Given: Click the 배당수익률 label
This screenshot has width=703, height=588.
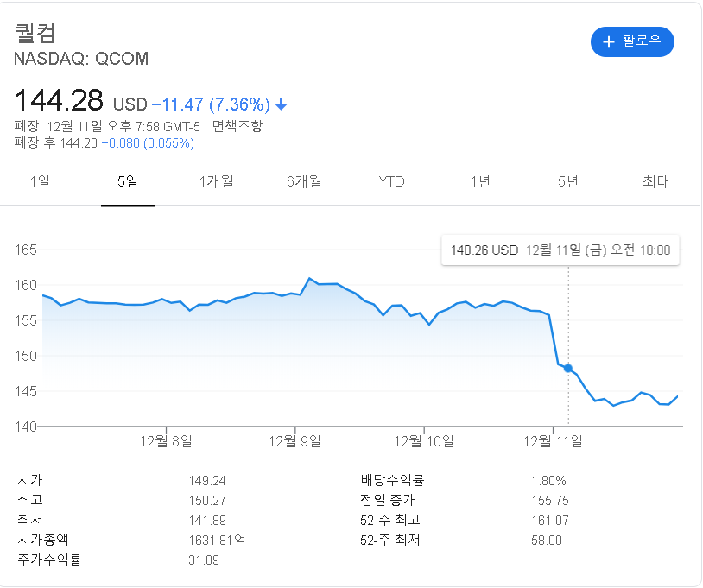Looking at the screenshot, I should (392, 480).
